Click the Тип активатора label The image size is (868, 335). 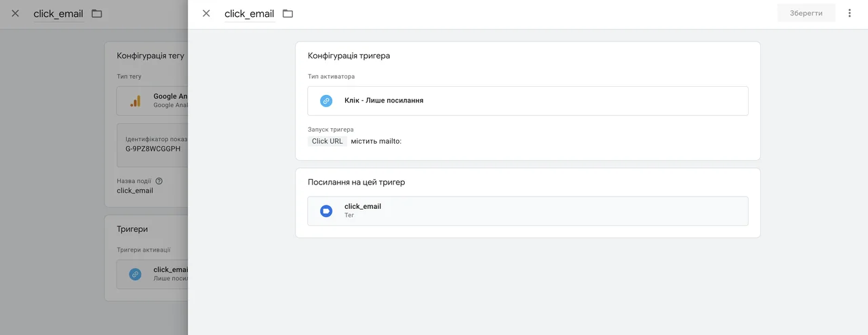tap(332, 77)
